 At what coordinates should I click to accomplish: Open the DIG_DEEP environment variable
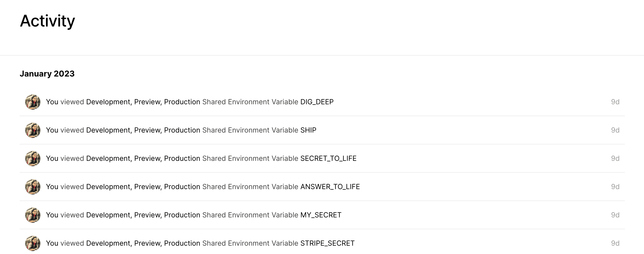(317, 102)
